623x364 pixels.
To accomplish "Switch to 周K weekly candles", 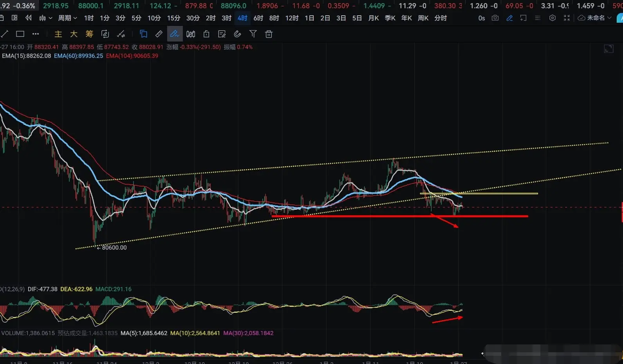I will point(423,18).
